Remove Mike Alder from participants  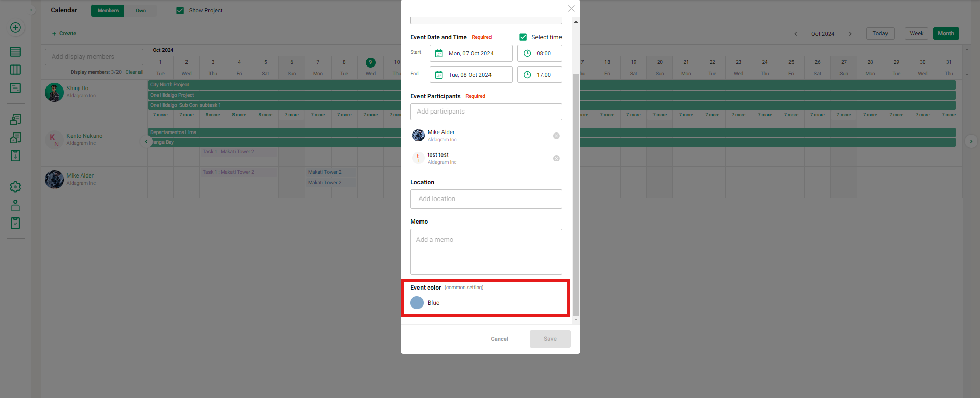tap(556, 136)
